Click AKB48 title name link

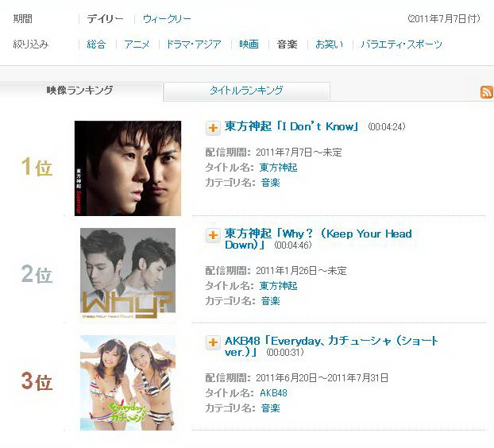click(x=273, y=393)
